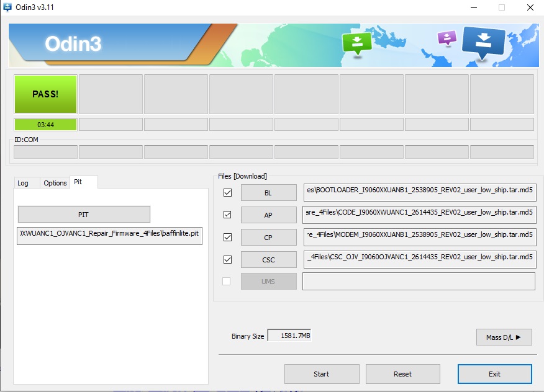Click the Binary Size label
This screenshot has height=392, width=544.
point(248,336)
